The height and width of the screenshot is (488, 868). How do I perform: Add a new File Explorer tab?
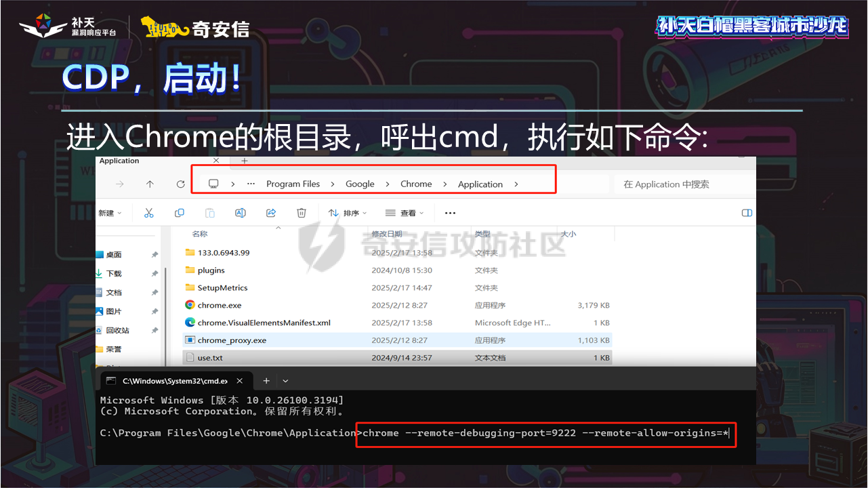click(244, 161)
